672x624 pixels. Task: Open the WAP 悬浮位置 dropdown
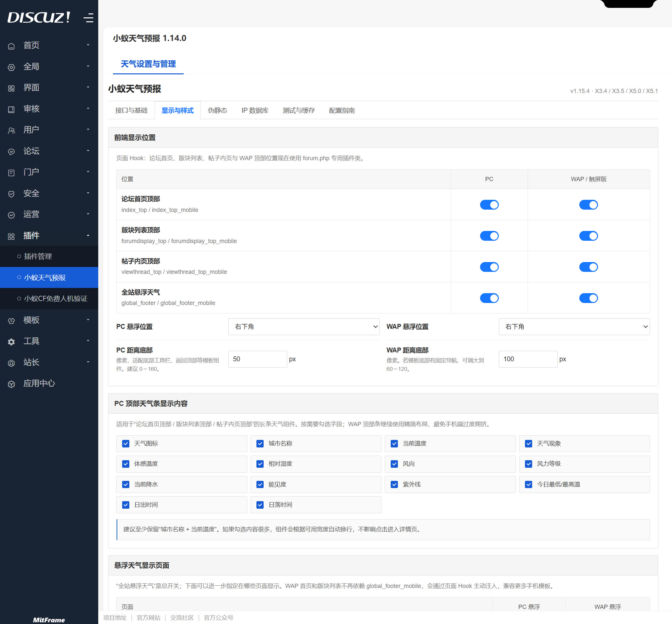tap(574, 327)
